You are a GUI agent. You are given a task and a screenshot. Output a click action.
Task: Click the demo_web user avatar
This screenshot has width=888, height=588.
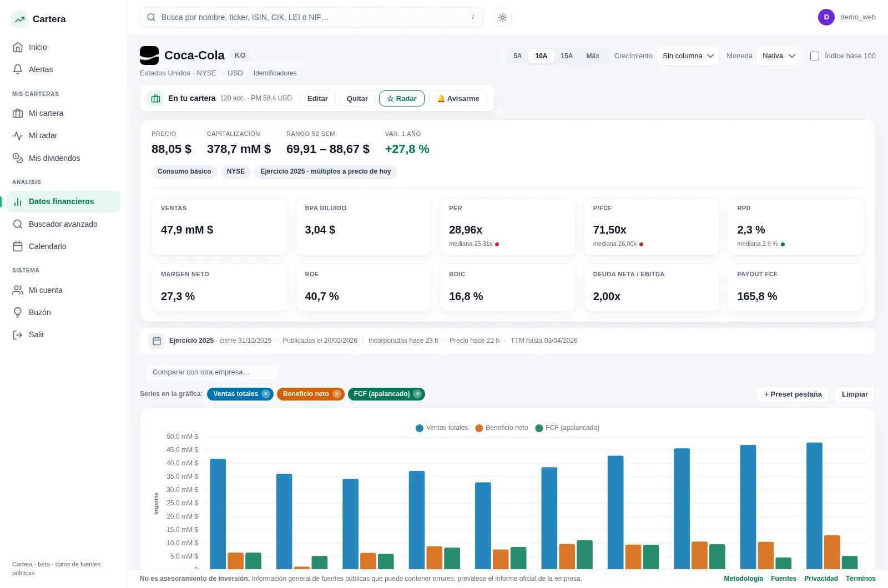pos(826,17)
